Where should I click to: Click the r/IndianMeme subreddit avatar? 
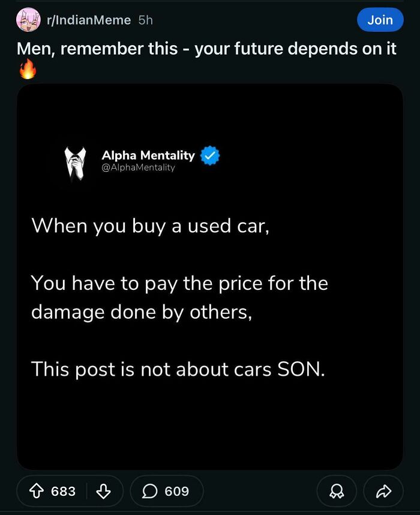25,20
